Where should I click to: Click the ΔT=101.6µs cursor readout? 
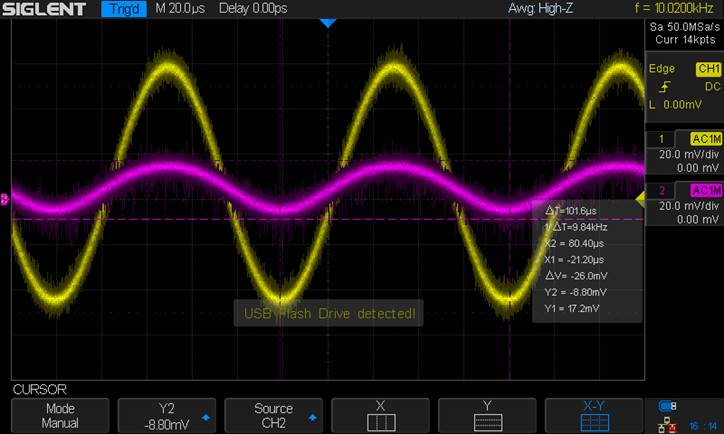571,211
